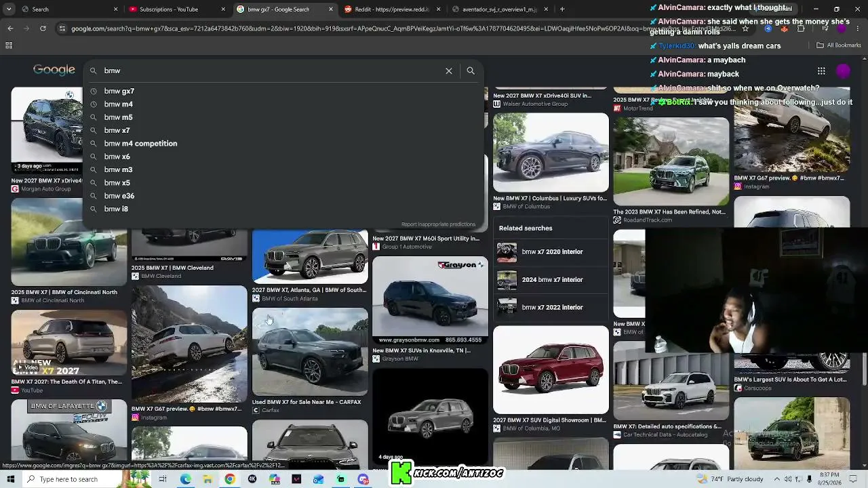Viewport: 868px width, 488px height.
Task: Open Chrome's three-dot menu
Action: click(858, 28)
